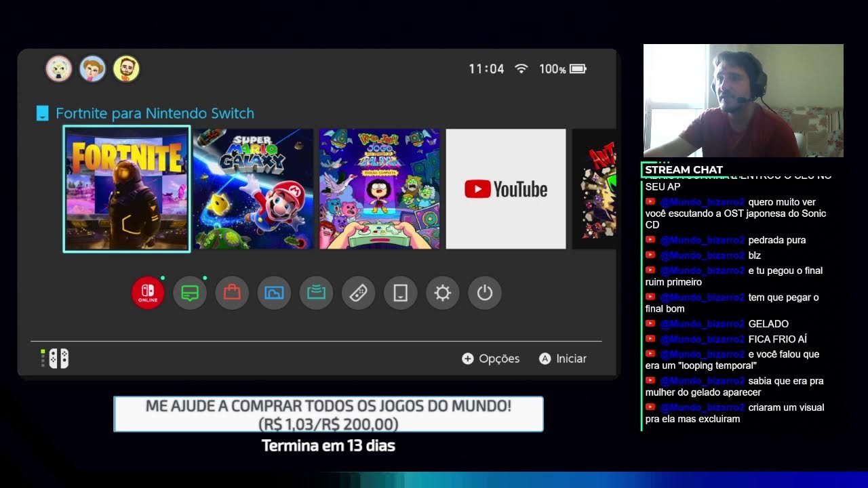
Task: Click YouTube badge beside 'e você falou que' message
Action: (650, 354)
